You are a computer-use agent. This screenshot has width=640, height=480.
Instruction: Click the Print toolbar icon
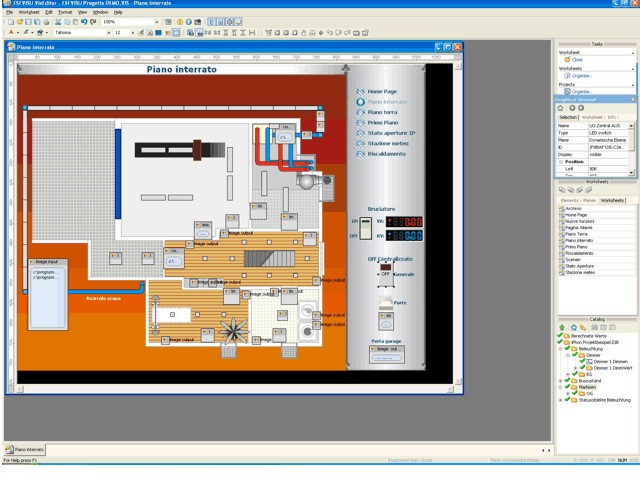[46, 22]
